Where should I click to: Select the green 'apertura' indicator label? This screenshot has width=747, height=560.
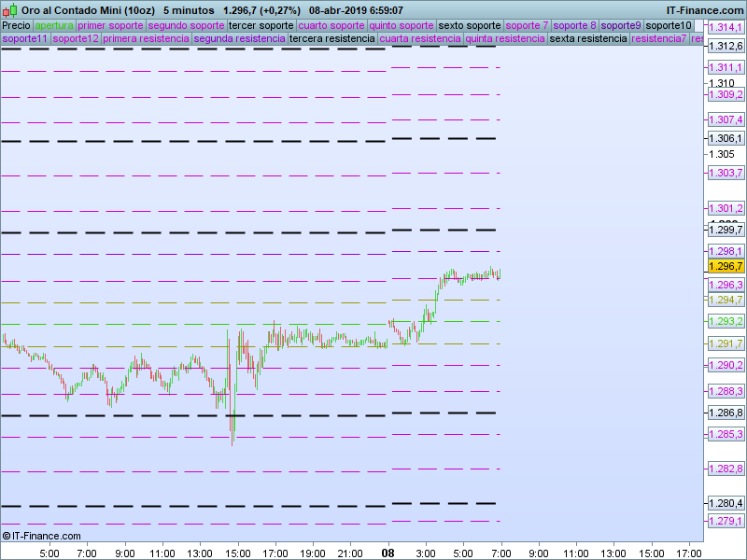[53, 25]
